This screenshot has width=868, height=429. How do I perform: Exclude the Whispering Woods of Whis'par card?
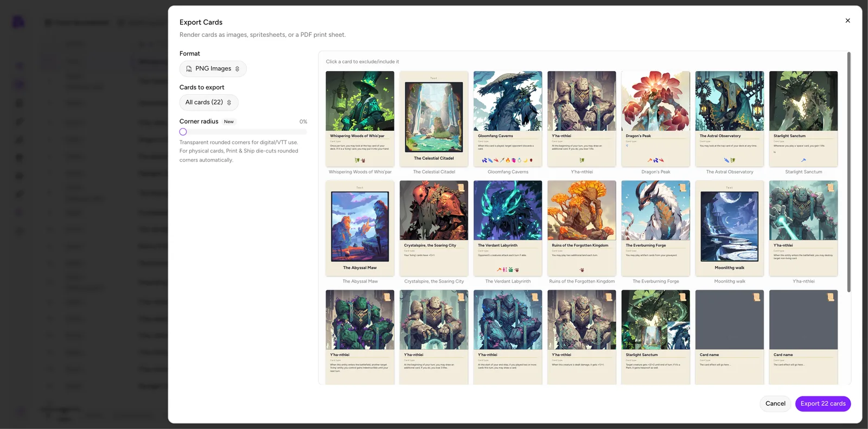click(360, 119)
